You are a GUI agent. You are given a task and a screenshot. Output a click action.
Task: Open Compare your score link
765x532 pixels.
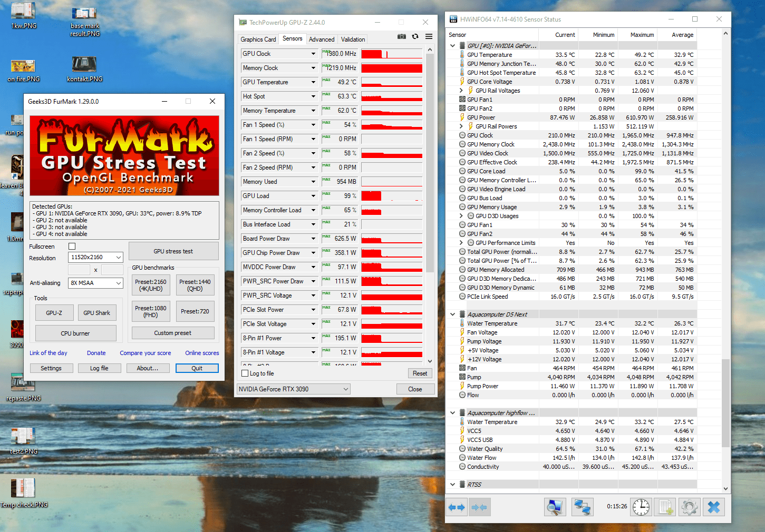(x=146, y=353)
